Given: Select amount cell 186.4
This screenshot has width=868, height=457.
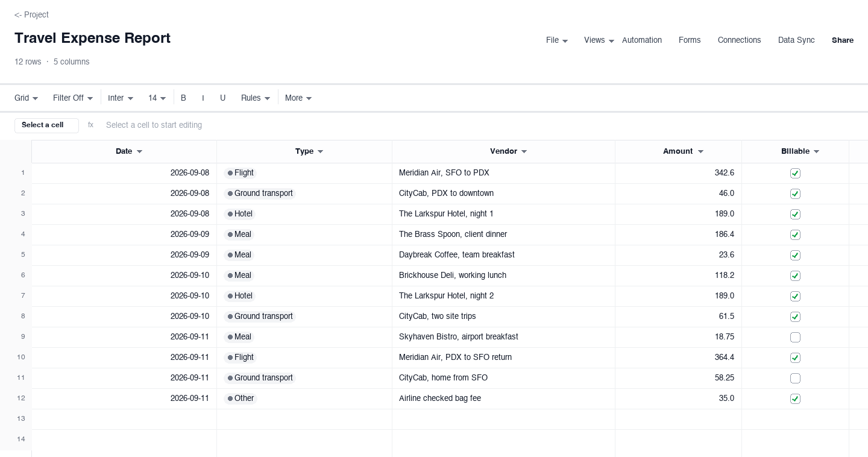Looking at the screenshot, I should (x=678, y=235).
